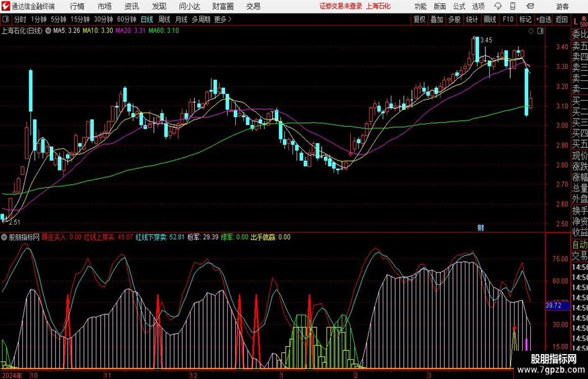Open the F10 company info button

pos(508,19)
